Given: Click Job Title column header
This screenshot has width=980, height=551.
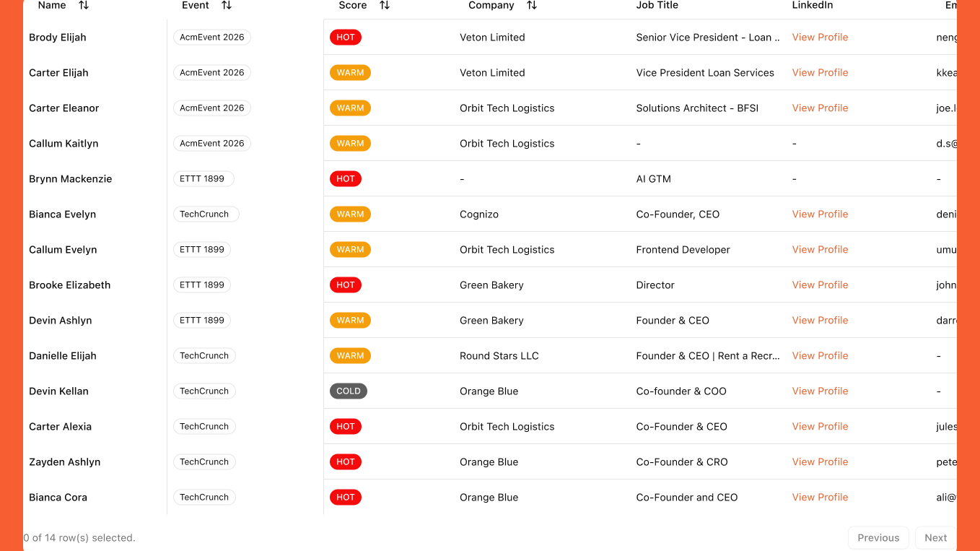Looking at the screenshot, I should (657, 5).
